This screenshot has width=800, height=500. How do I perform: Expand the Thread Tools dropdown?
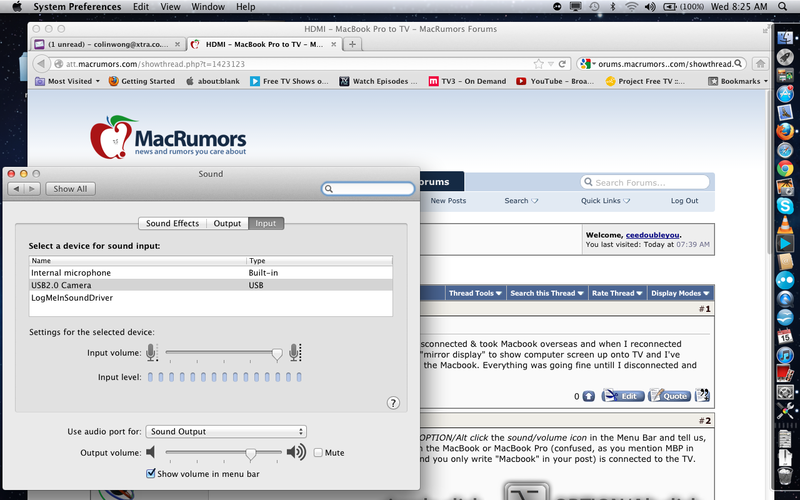click(474, 293)
